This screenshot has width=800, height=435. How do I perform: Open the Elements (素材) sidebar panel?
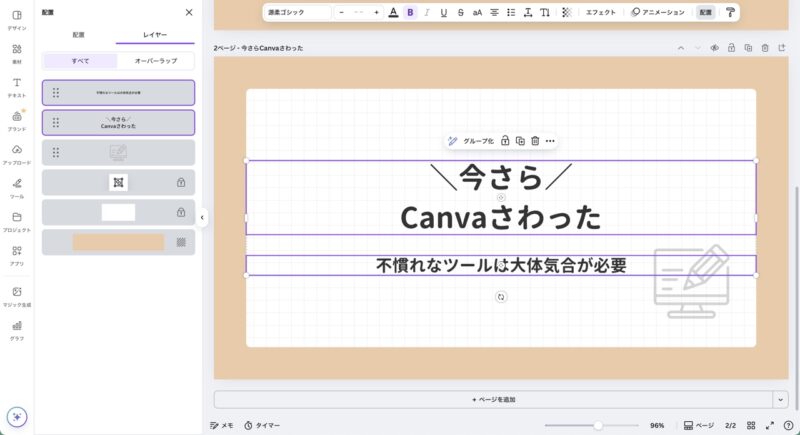coord(17,54)
